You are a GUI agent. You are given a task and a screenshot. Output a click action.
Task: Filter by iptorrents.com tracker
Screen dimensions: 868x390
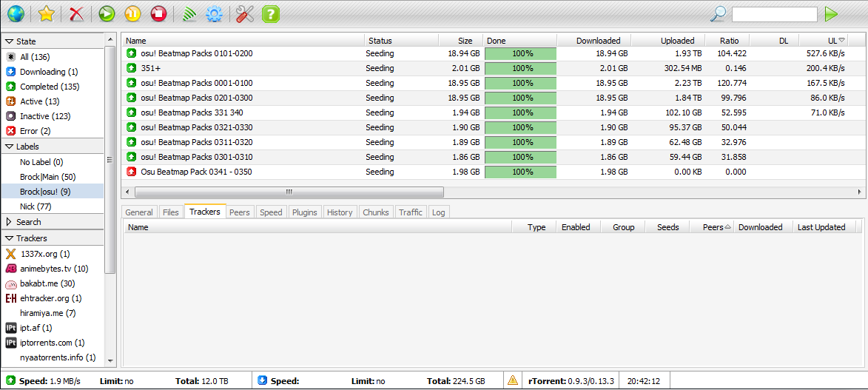click(52, 343)
